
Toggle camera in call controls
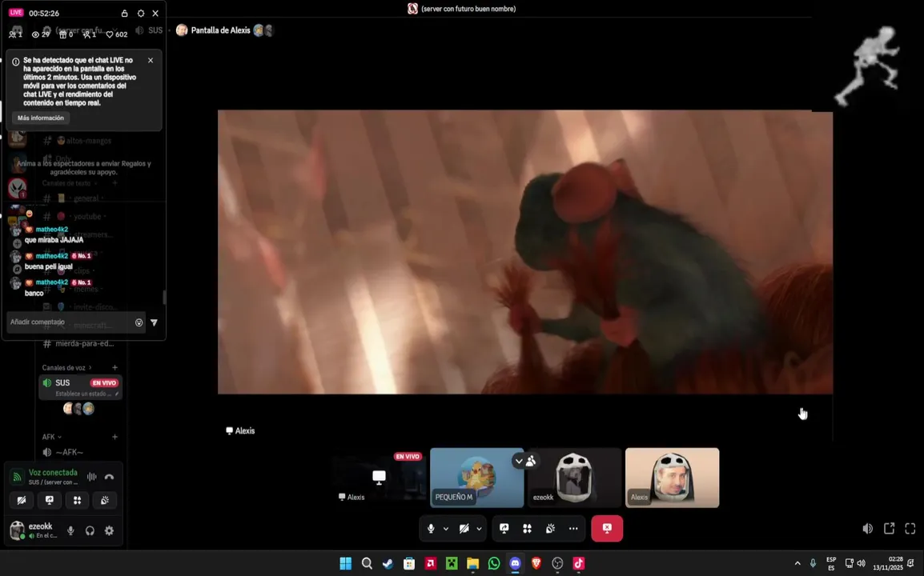(464, 528)
